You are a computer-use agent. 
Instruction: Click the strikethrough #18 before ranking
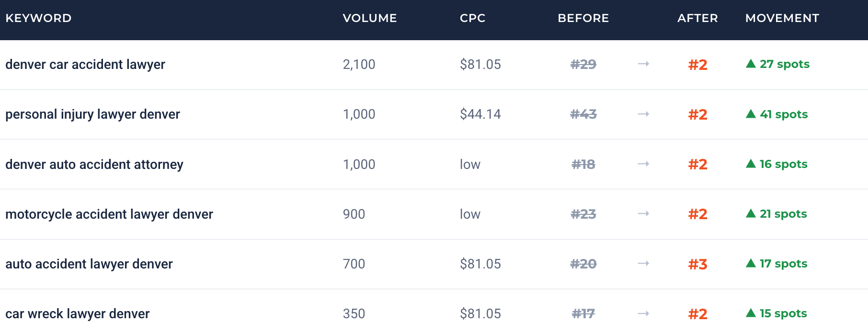point(583,164)
